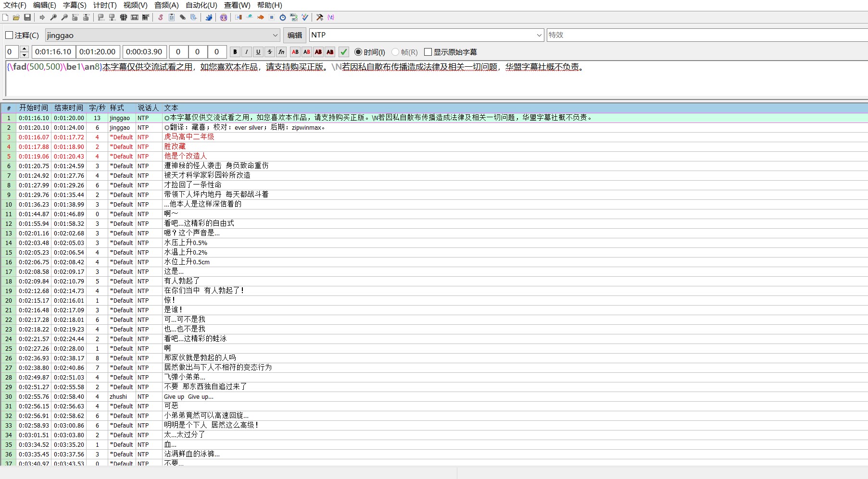The height and width of the screenshot is (479, 868).
Task: Launch ASSDraw with the anime face icon
Action: coord(224,17)
